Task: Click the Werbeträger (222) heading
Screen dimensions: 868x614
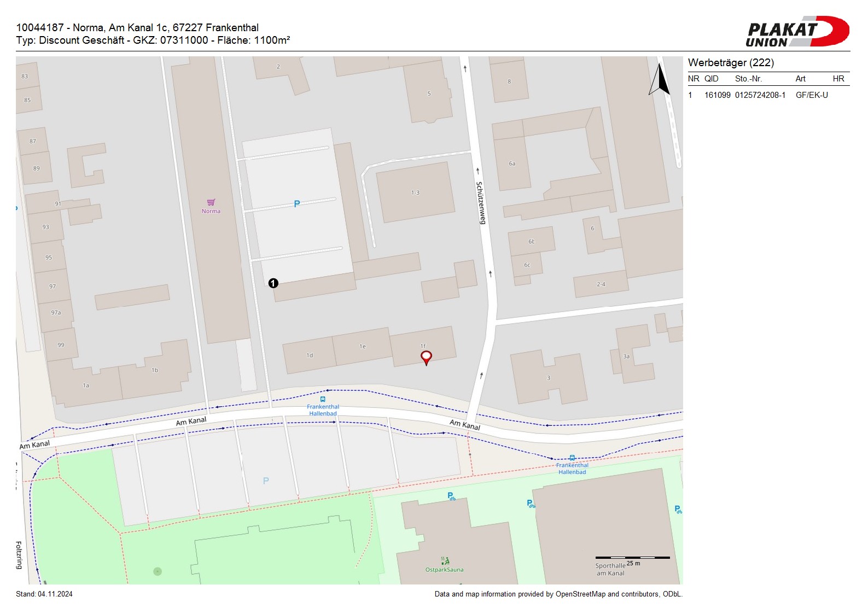Action: coord(731,63)
